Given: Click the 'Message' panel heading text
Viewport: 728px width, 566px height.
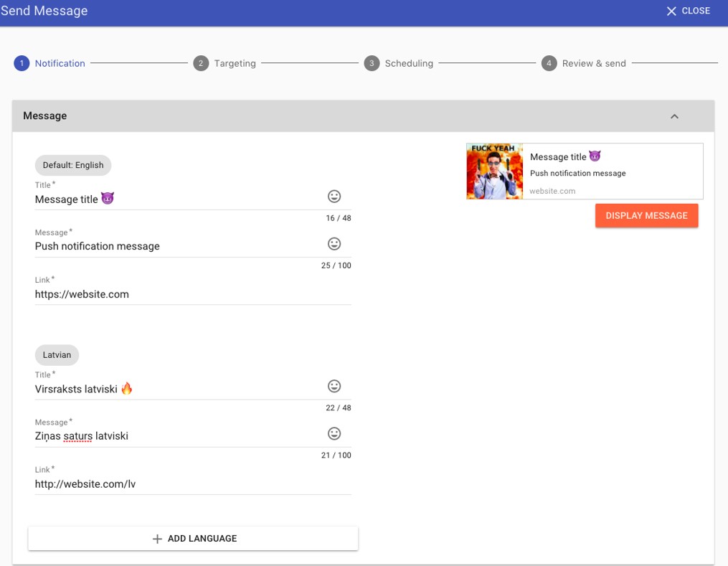Looking at the screenshot, I should 45,115.
